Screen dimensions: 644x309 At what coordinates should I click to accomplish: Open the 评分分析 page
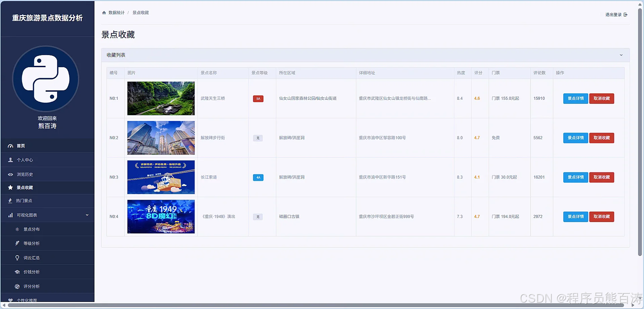(x=47, y=286)
